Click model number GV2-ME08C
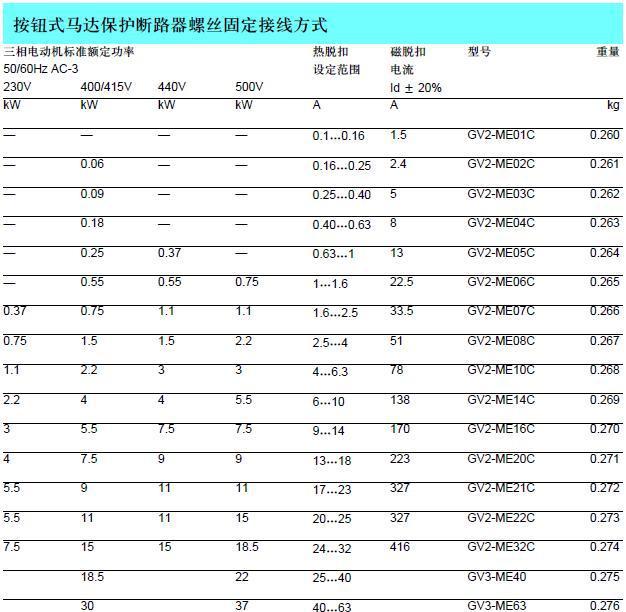 click(501, 340)
